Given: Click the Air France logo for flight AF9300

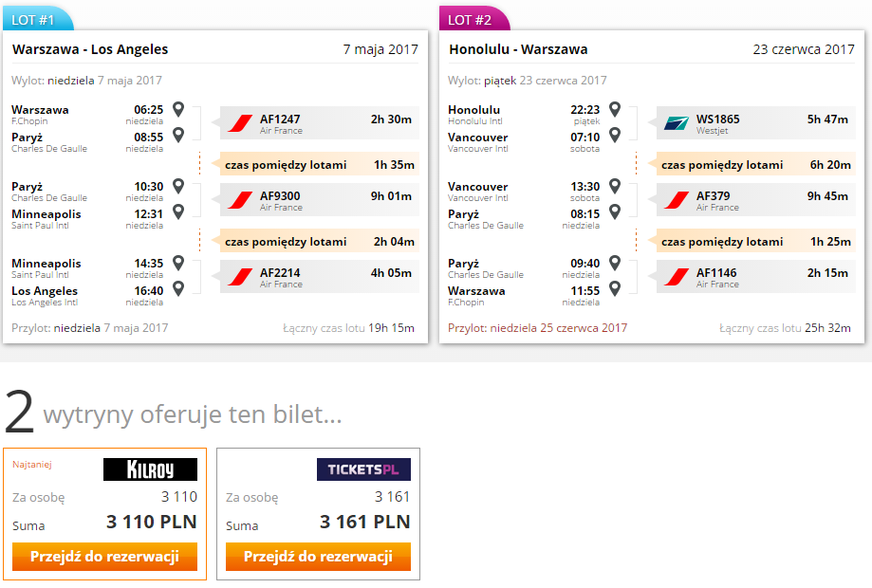Looking at the screenshot, I should pyautogui.click(x=240, y=200).
